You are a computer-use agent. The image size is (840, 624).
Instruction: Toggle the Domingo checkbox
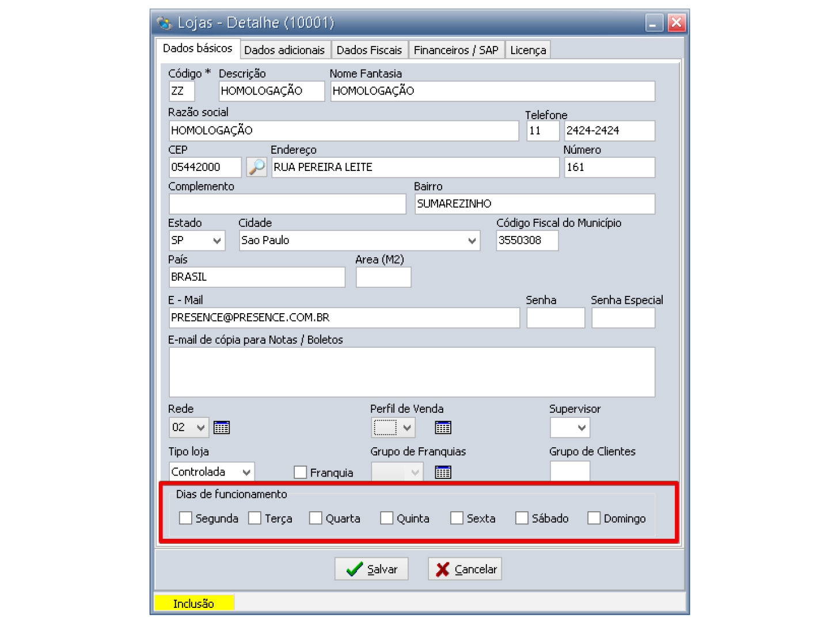(x=594, y=519)
